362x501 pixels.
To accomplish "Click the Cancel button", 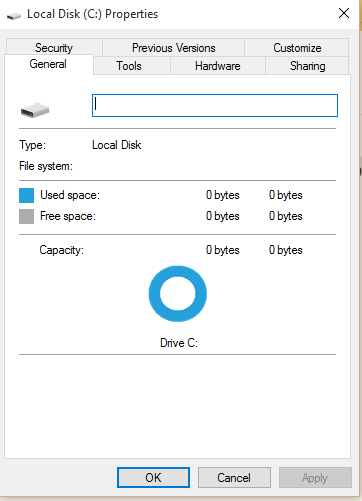I will 234,477.
